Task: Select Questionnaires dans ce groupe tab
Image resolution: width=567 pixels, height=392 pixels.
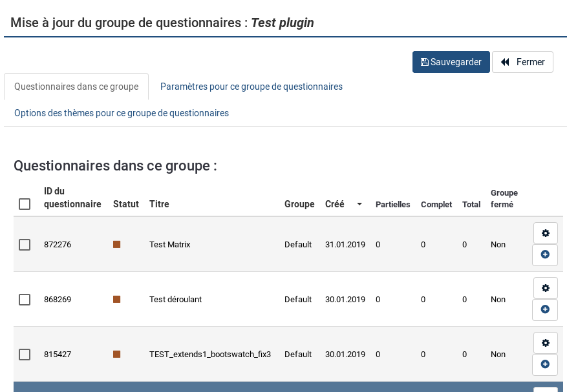Action: coord(76,87)
